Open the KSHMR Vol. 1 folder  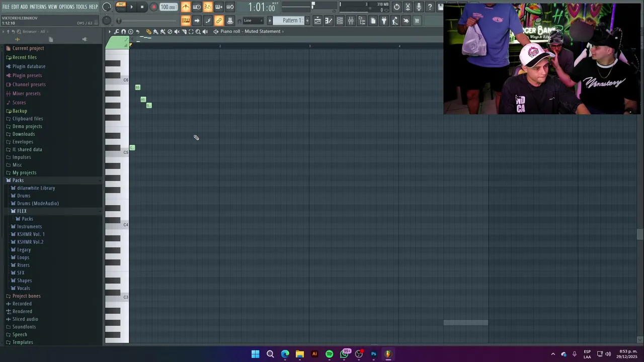coord(31,234)
